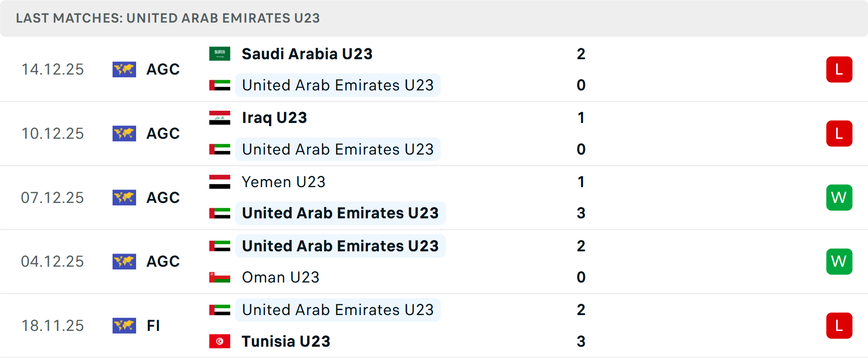Select the 10.12.25 match date

[52, 134]
